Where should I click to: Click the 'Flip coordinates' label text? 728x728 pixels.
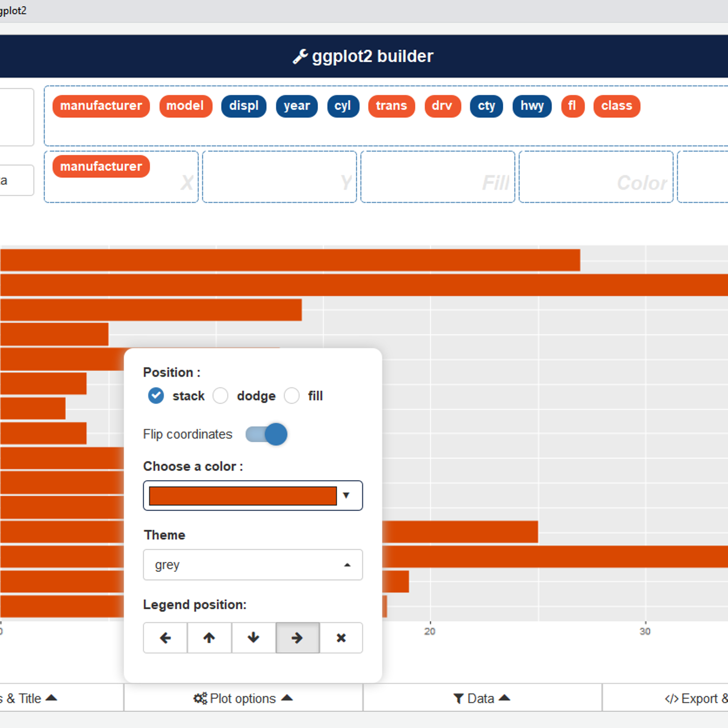[x=187, y=434]
